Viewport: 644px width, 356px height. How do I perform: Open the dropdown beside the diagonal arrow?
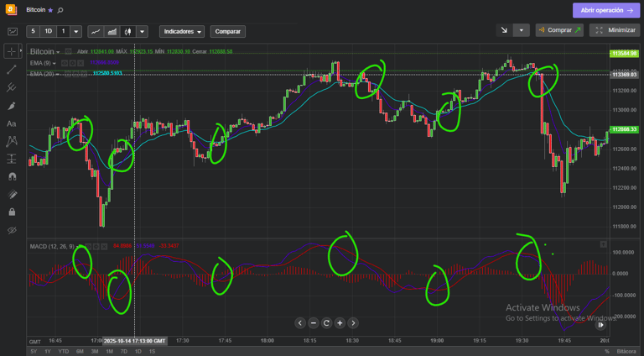(x=522, y=30)
